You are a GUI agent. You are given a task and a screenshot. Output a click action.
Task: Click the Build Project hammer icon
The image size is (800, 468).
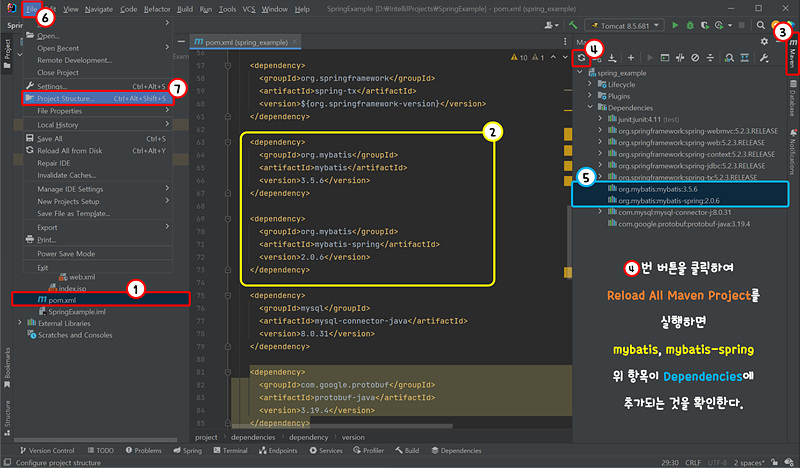(x=573, y=25)
